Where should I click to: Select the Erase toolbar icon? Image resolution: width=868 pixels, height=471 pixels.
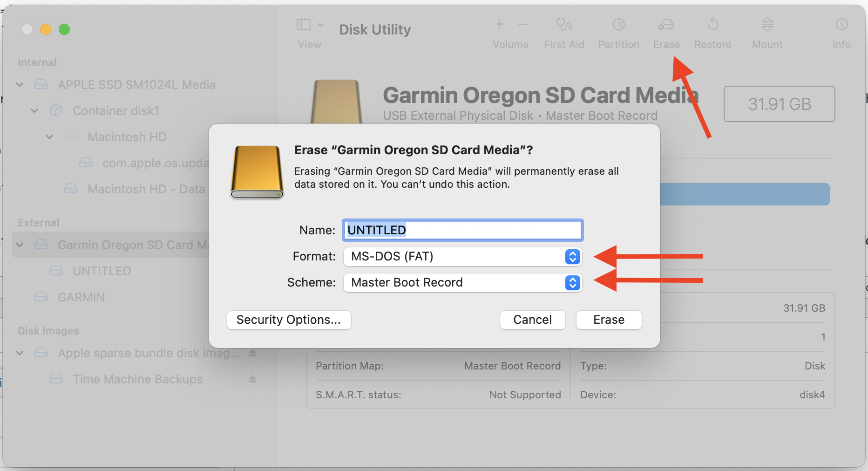[666, 24]
